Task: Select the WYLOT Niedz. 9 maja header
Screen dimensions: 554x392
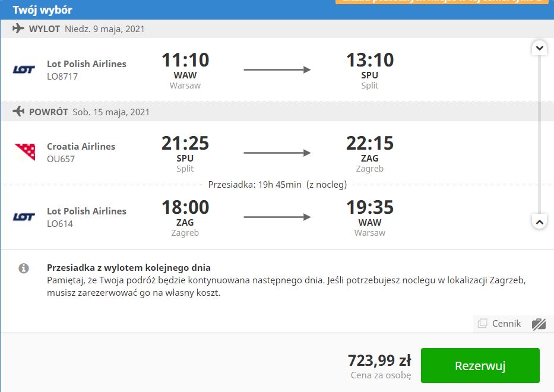Action: (x=87, y=29)
